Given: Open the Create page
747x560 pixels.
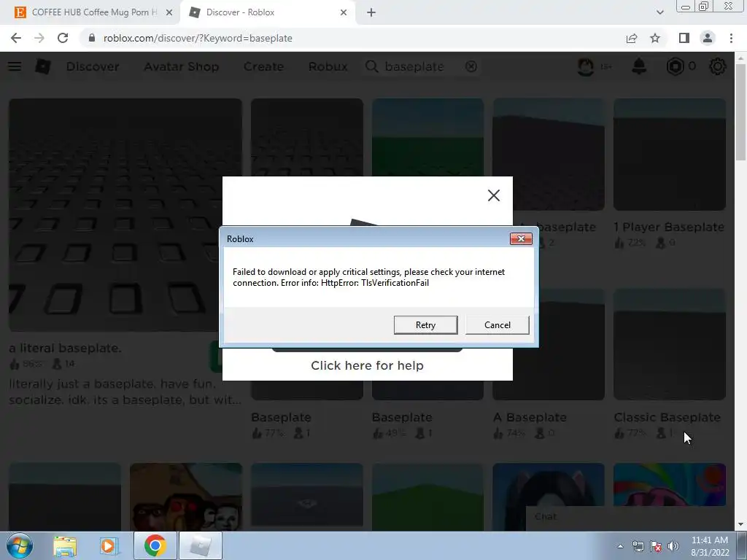Looking at the screenshot, I should 263,66.
